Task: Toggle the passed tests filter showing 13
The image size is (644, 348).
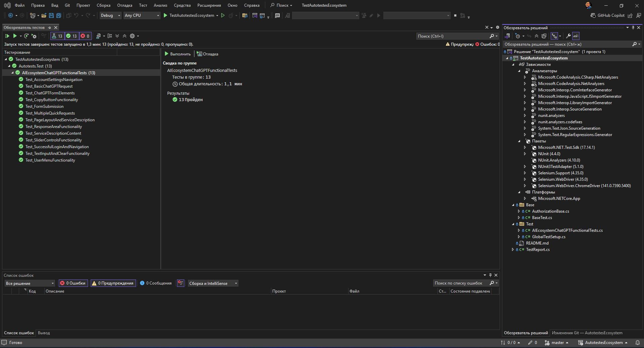Action: click(x=72, y=36)
